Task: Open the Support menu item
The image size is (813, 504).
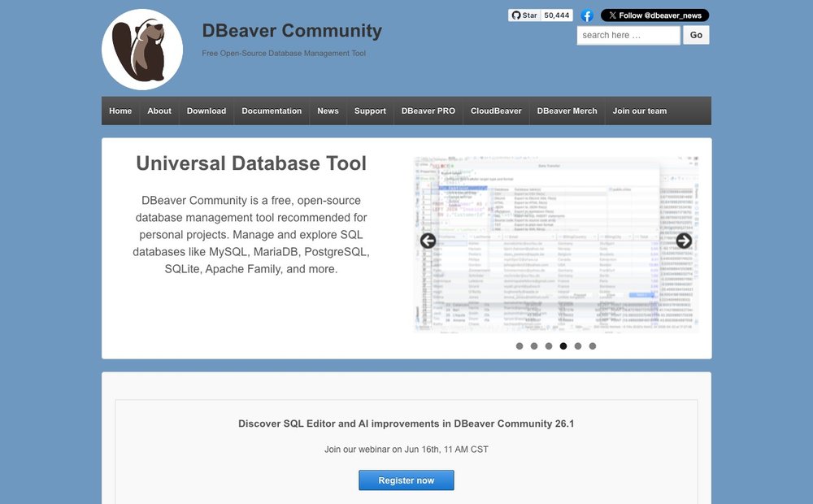Action: [370, 111]
